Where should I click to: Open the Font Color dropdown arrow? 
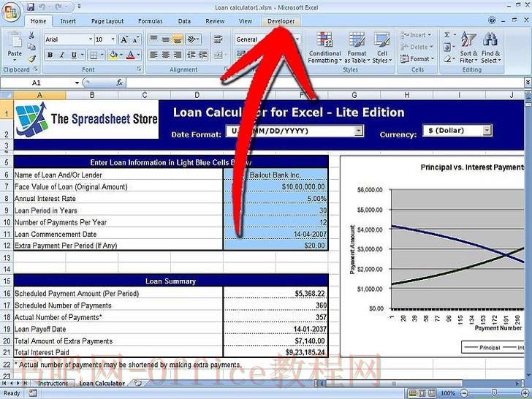click(138, 55)
